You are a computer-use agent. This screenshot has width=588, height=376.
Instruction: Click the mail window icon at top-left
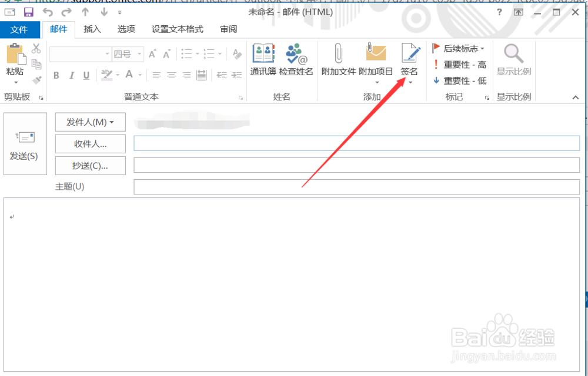[10, 12]
